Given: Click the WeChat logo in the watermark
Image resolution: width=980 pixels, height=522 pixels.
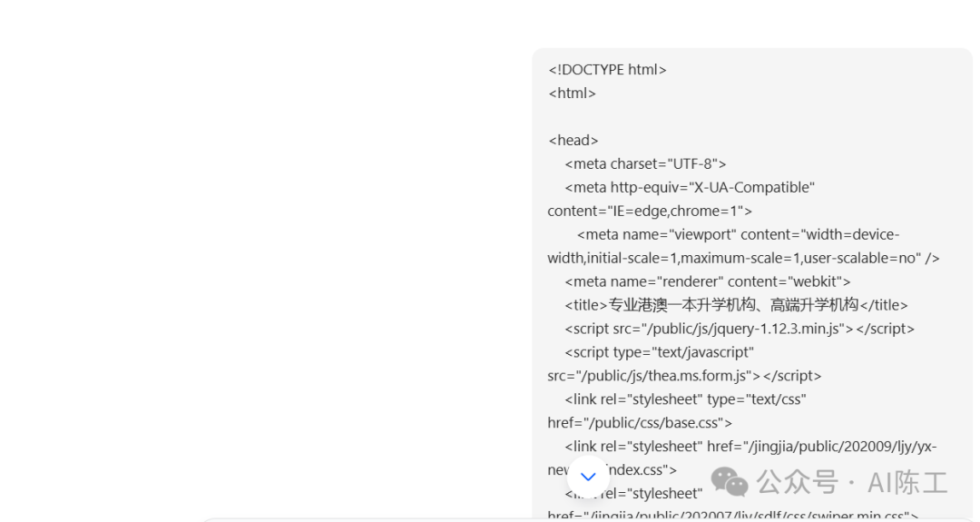Looking at the screenshot, I should 730,481.
